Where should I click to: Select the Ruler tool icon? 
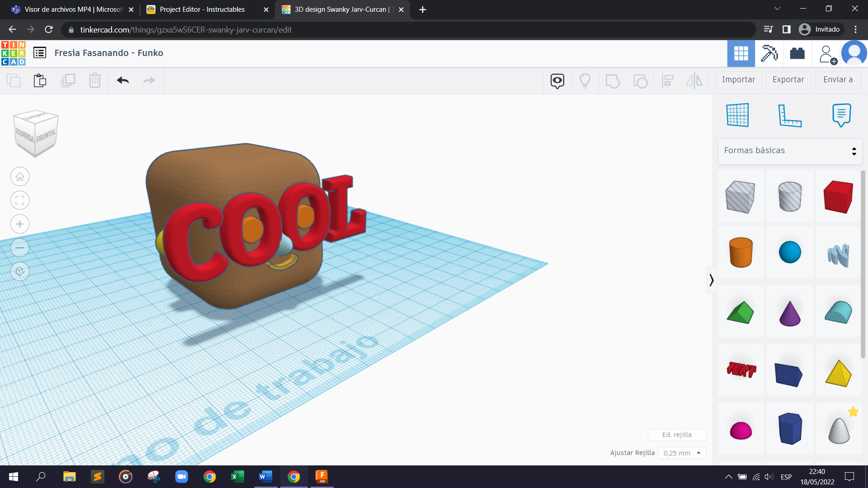(789, 115)
